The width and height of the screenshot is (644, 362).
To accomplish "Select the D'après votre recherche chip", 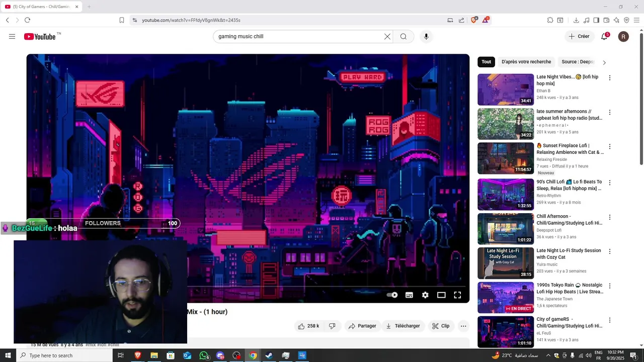I will 526,62.
